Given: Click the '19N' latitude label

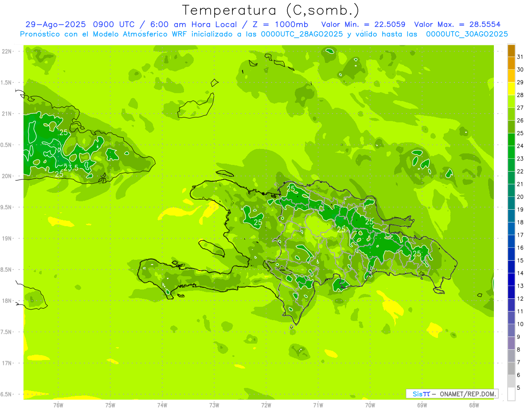Looking at the screenshot, I should (x=6, y=239).
